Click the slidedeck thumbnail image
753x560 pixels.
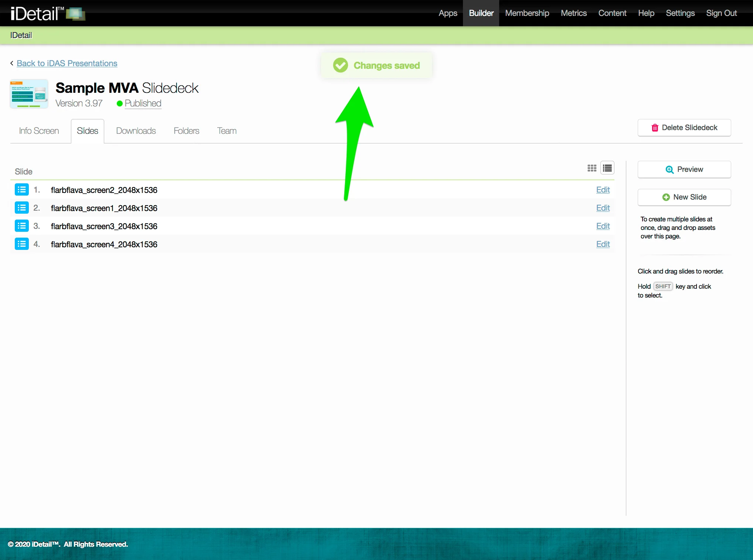click(29, 94)
